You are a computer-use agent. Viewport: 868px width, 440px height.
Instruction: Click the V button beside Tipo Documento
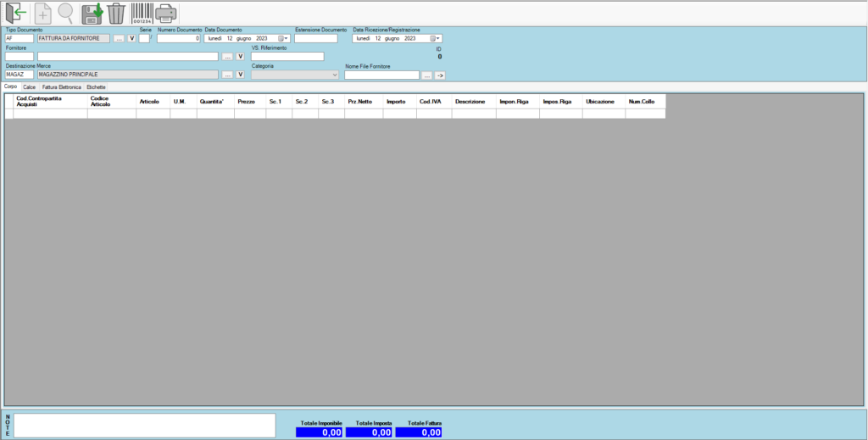(x=131, y=38)
